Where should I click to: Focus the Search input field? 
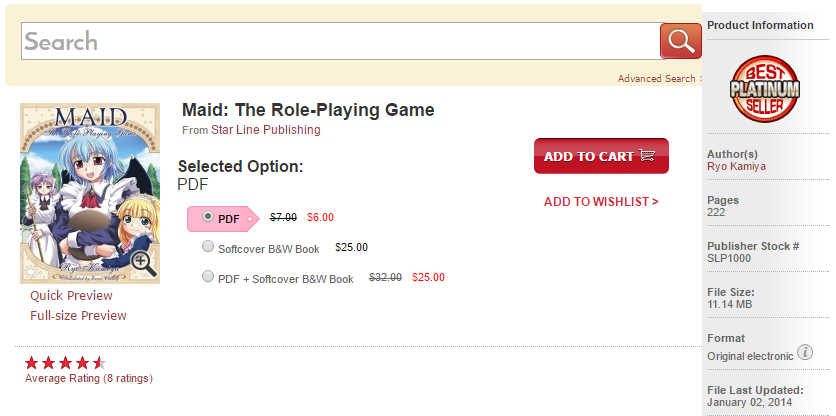pyautogui.click(x=340, y=41)
